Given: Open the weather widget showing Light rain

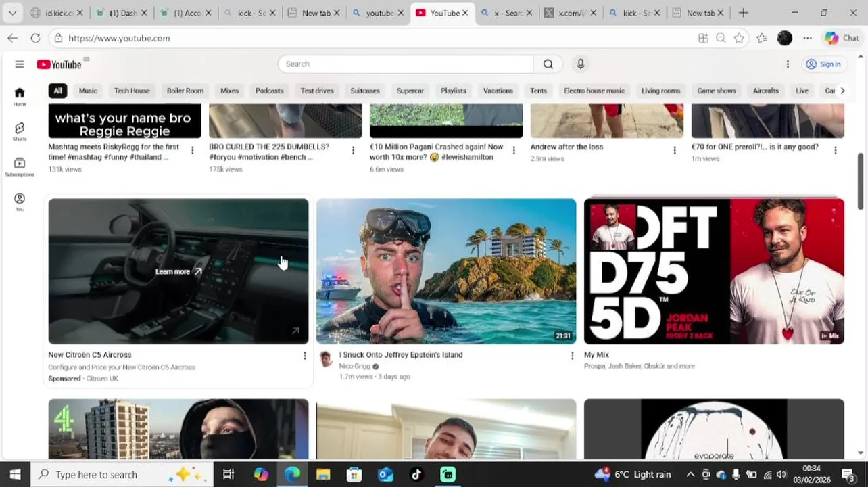Looking at the screenshot, I should [x=633, y=475].
